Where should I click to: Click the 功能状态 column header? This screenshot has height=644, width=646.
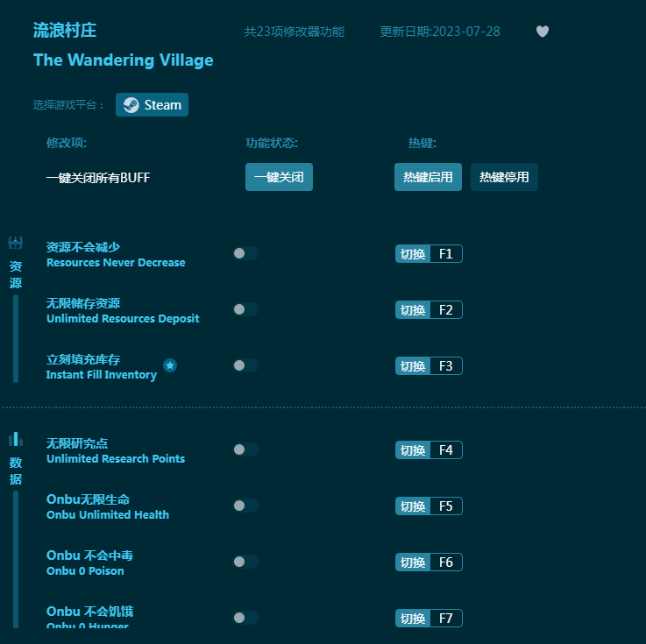[x=272, y=143]
